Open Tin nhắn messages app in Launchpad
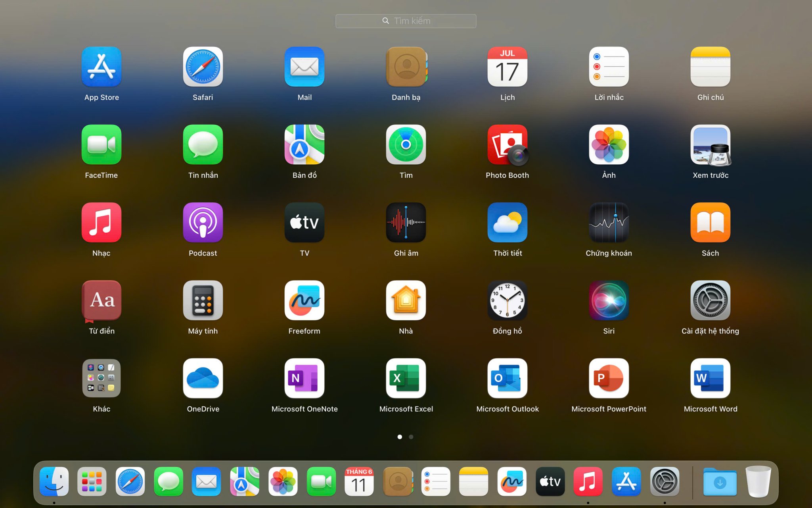Screen dimensions: 812x508 (x=203, y=144)
